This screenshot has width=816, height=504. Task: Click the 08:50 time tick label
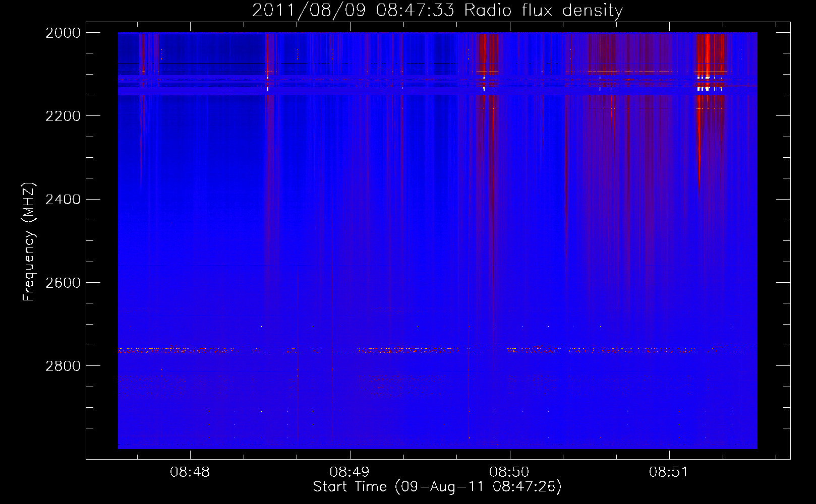pos(509,472)
